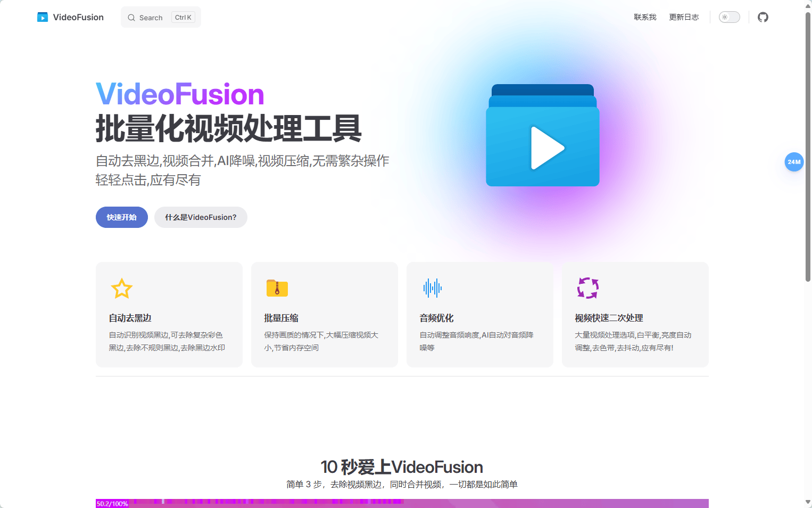Click the gradient VideoFusion hero title
Screen dimensions: 812x508
tap(180, 94)
